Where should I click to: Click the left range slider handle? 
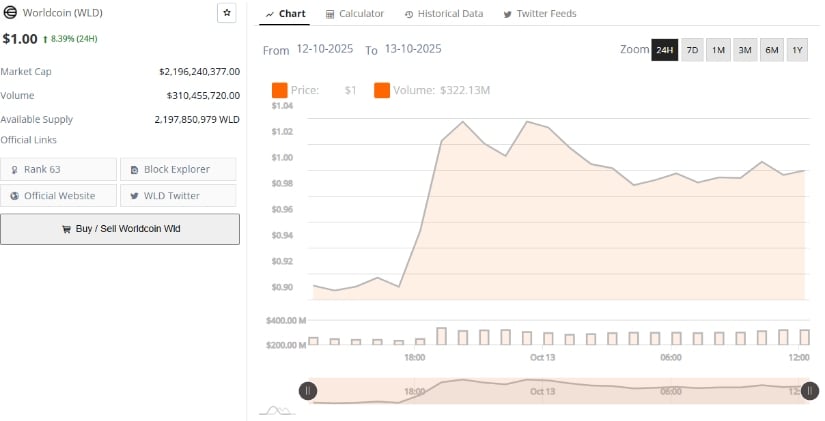pos(308,391)
